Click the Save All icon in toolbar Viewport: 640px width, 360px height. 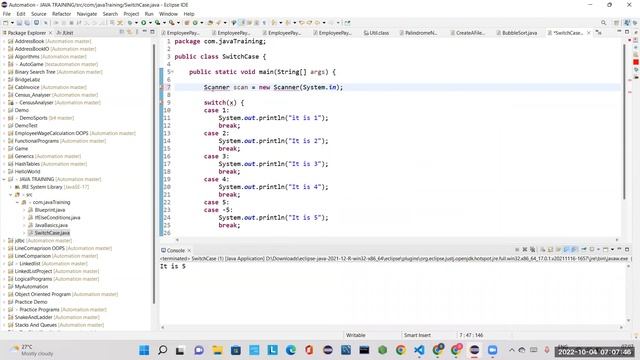pyautogui.click(x=27, y=22)
